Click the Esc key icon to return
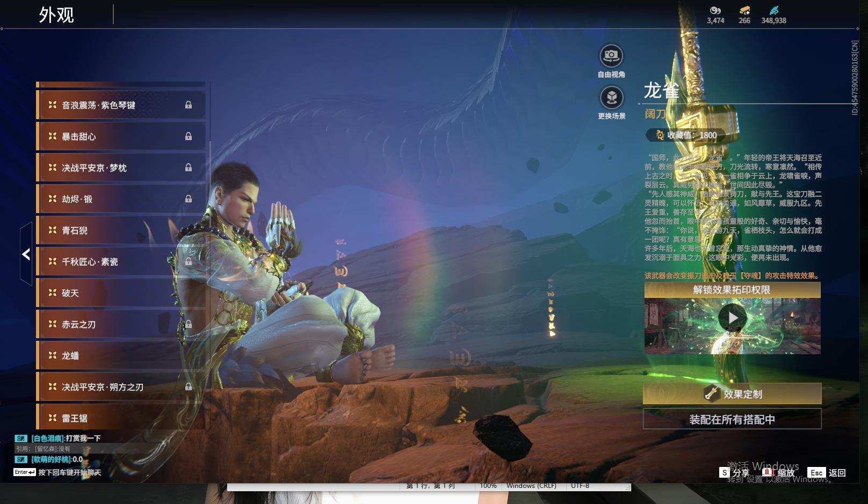 coord(816,472)
